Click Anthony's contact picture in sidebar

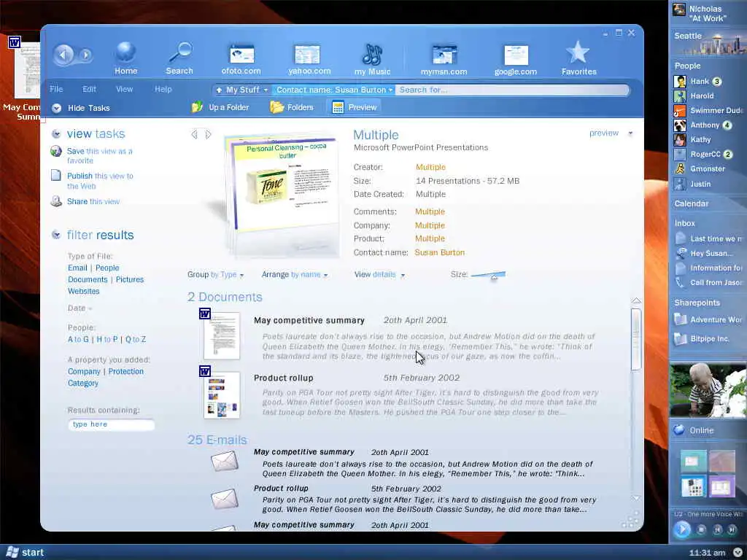pyautogui.click(x=680, y=125)
